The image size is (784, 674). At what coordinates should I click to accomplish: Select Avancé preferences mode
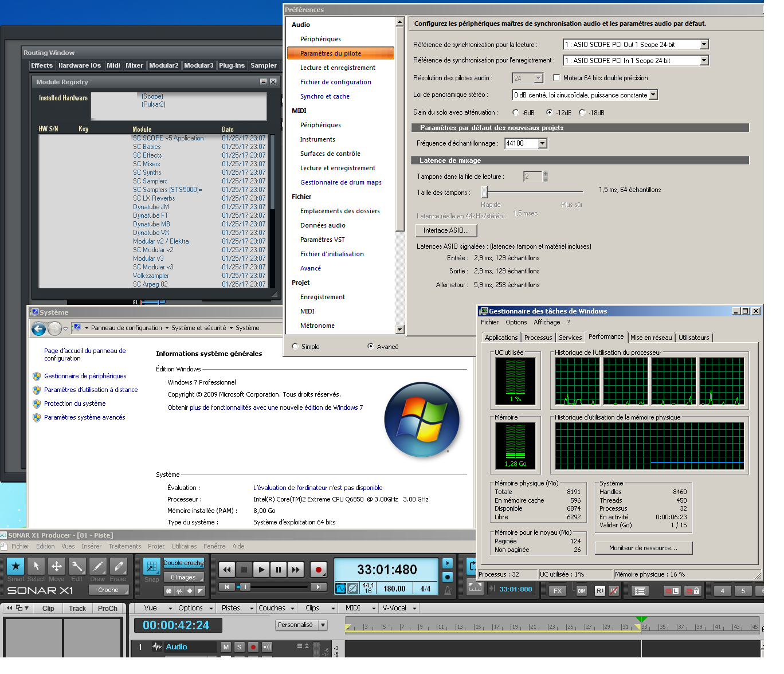tap(371, 347)
